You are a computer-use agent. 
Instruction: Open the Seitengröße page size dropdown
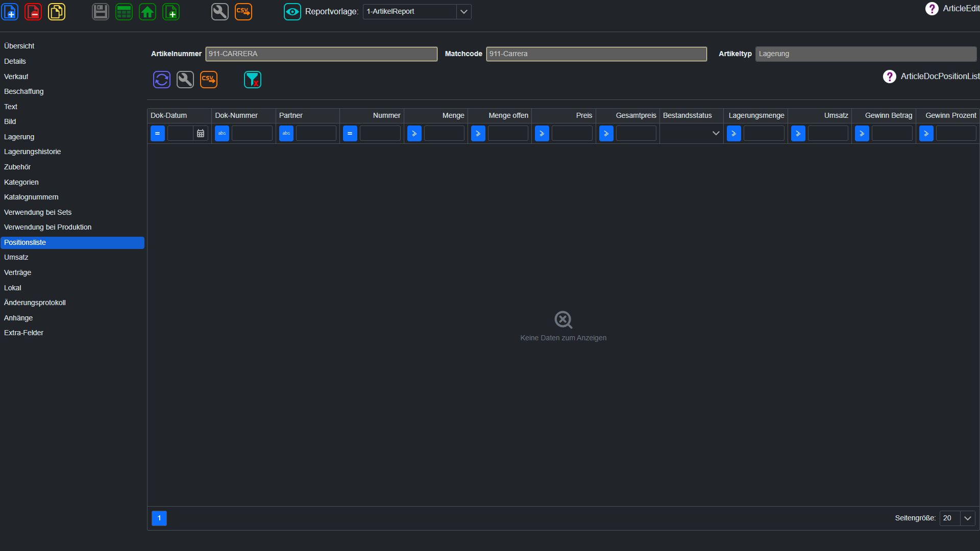point(968,518)
